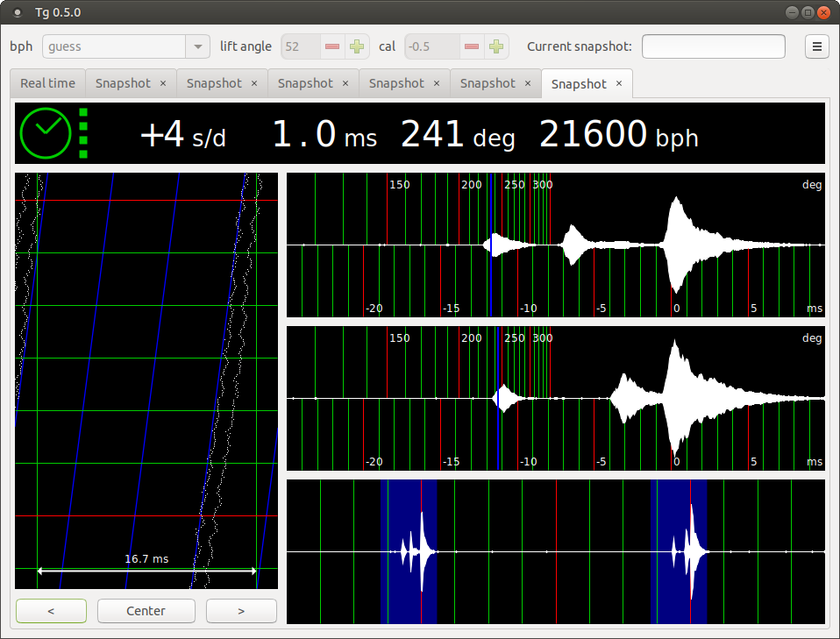840x639 pixels.
Task: Minimize the Tg window
Action: coord(793,12)
